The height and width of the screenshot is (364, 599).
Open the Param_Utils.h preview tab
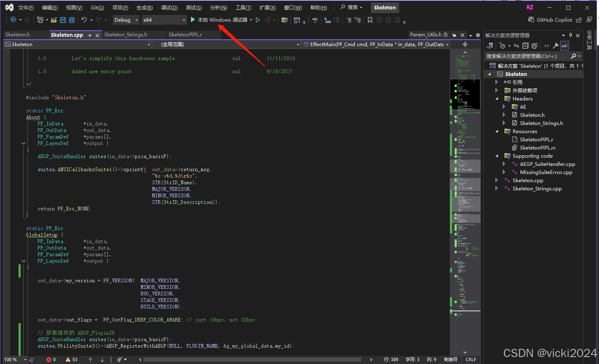426,35
